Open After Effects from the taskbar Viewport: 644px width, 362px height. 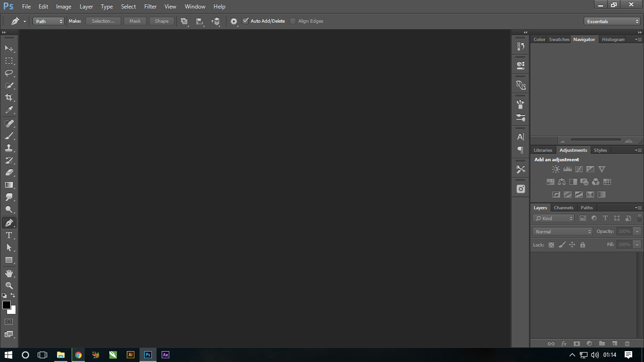click(x=165, y=355)
